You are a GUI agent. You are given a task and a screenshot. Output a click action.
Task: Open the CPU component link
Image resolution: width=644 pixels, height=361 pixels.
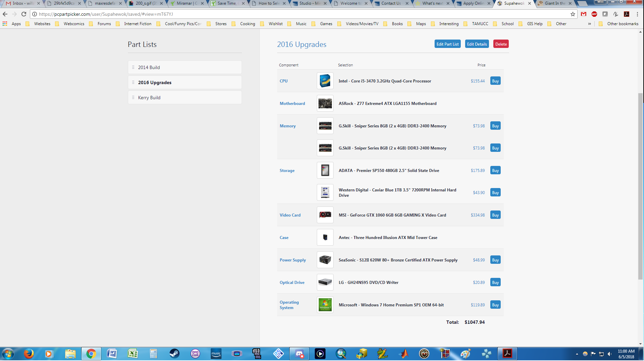coord(284,81)
